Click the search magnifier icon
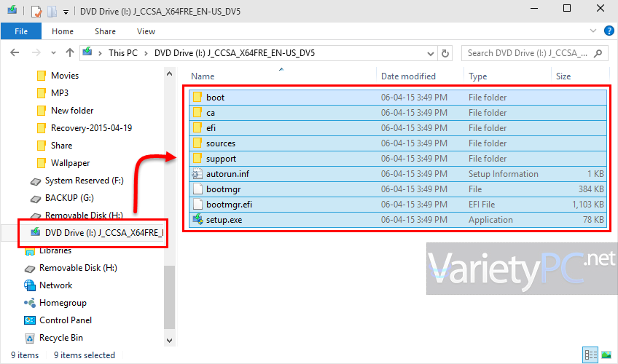This screenshot has height=364, width=618. pyautogui.click(x=598, y=53)
